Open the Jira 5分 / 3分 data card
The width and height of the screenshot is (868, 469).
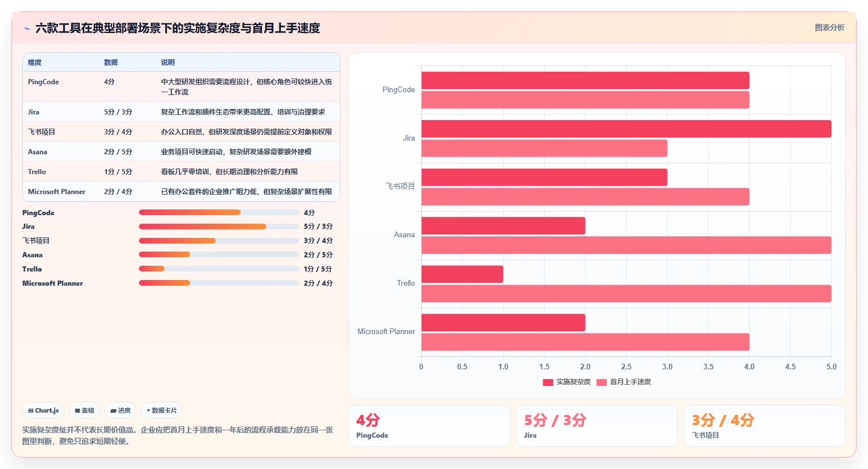(x=597, y=426)
